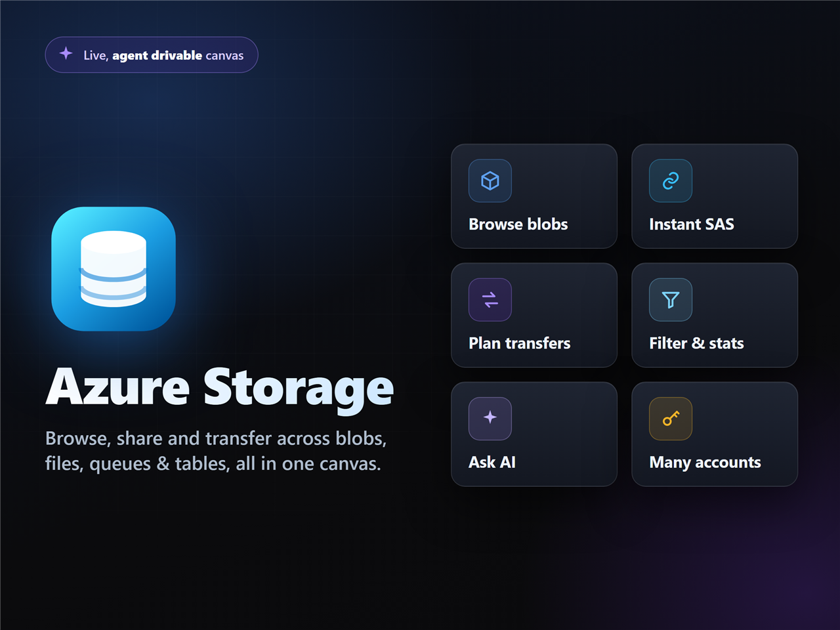
Task: Click the "Live, agent drivable canvas" text
Action: click(163, 55)
